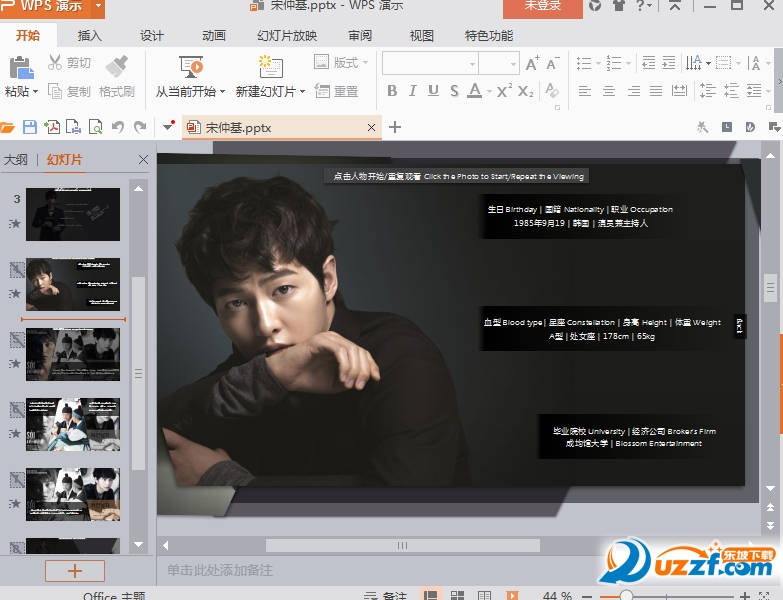Expand font color dropdown arrow

[x=489, y=91]
